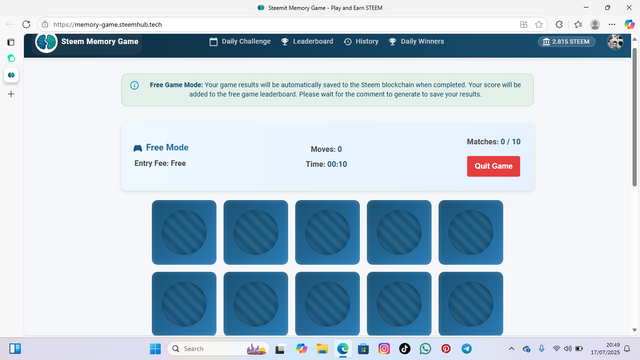640x360 pixels.
Task: Click the Steem Memory Game brain logo
Action: point(46,42)
